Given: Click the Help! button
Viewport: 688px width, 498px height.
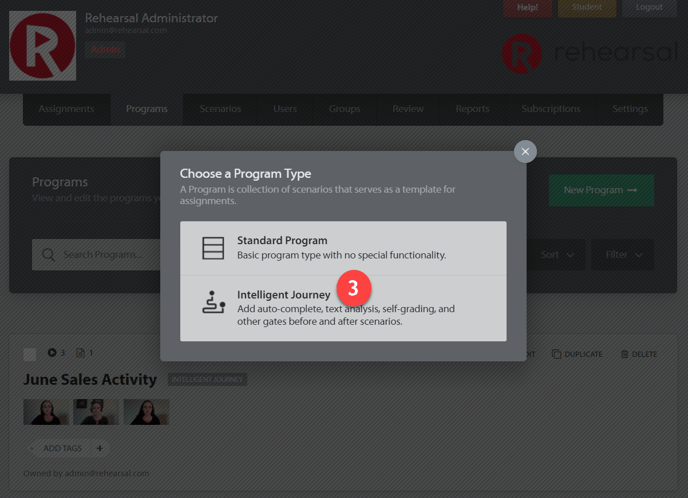Looking at the screenshot, I should [527, 8].
